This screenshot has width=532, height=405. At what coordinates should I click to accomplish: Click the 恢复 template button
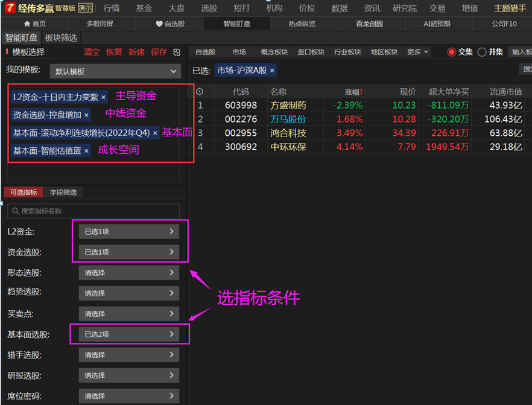click(x=114, y=52)
